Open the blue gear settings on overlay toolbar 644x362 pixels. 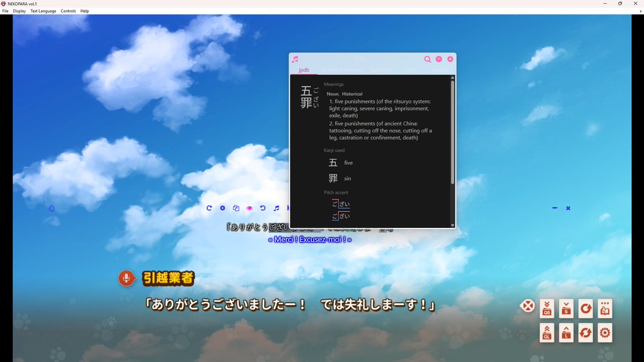point(222,208)
